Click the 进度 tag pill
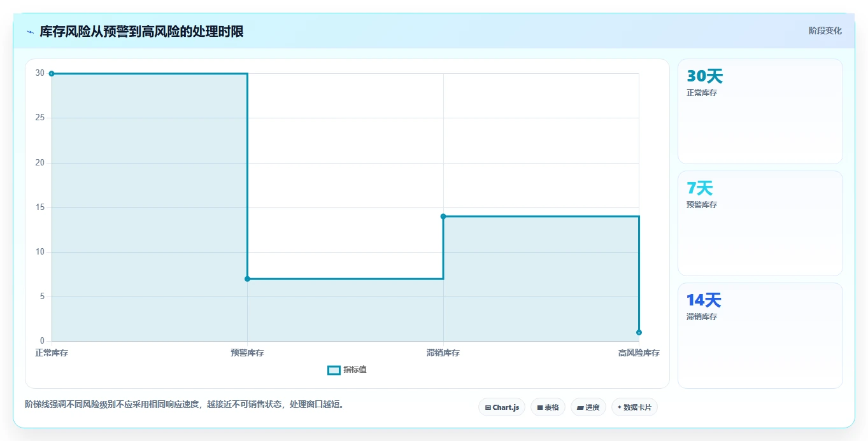Viewport: 868px width, 441px height. point(588,407)
